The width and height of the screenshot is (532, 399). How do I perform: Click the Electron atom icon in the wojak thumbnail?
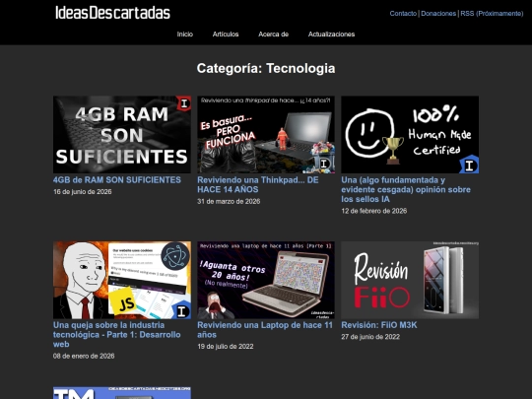coord(175,256)
